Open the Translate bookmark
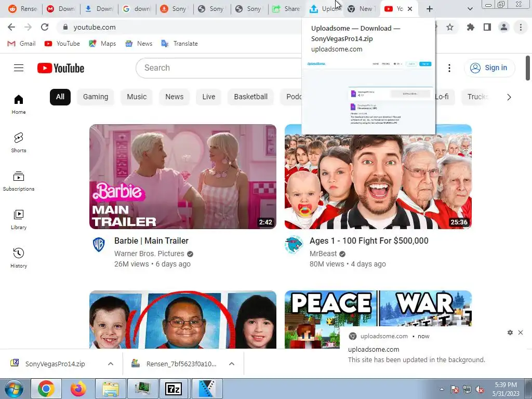The height and width of the screenshot is (399, 532). 180,44
